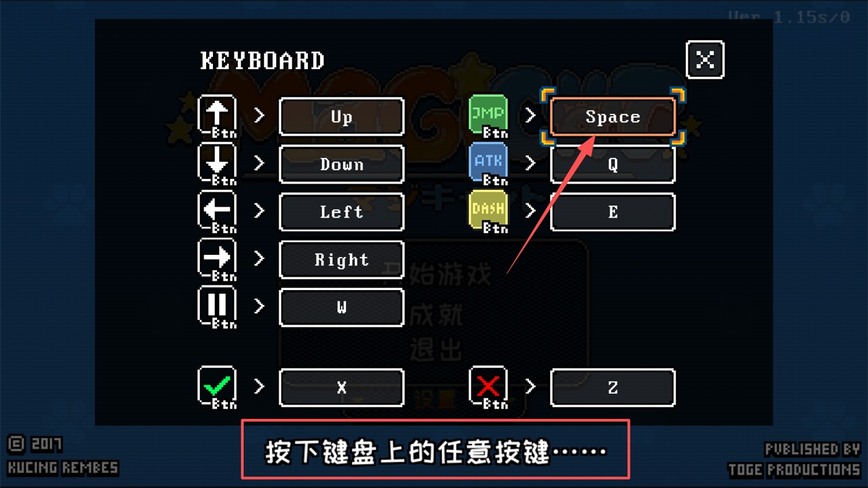This screenshot has width=868, height=488.
Task: Close the keyboard settings panel
Action: point(705,60)
